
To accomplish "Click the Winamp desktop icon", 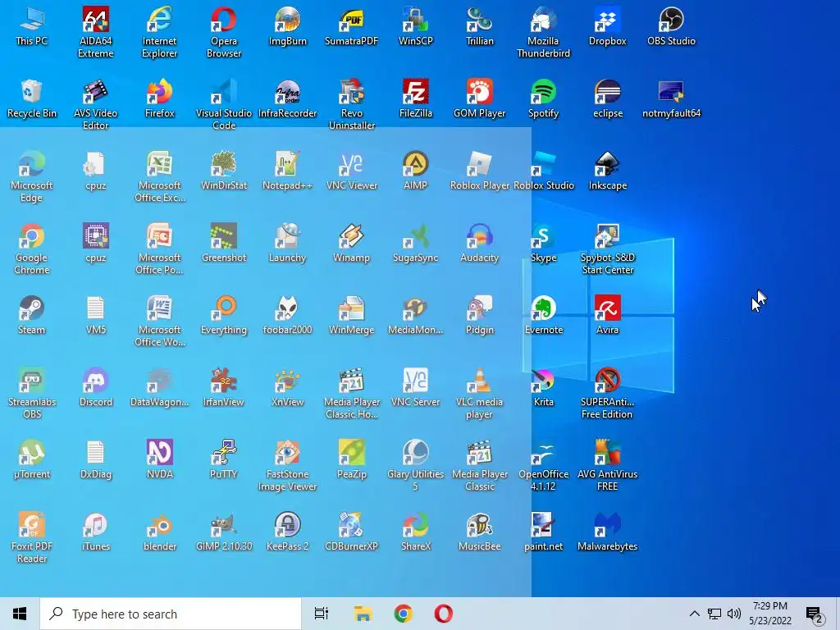I will (351, 244).
